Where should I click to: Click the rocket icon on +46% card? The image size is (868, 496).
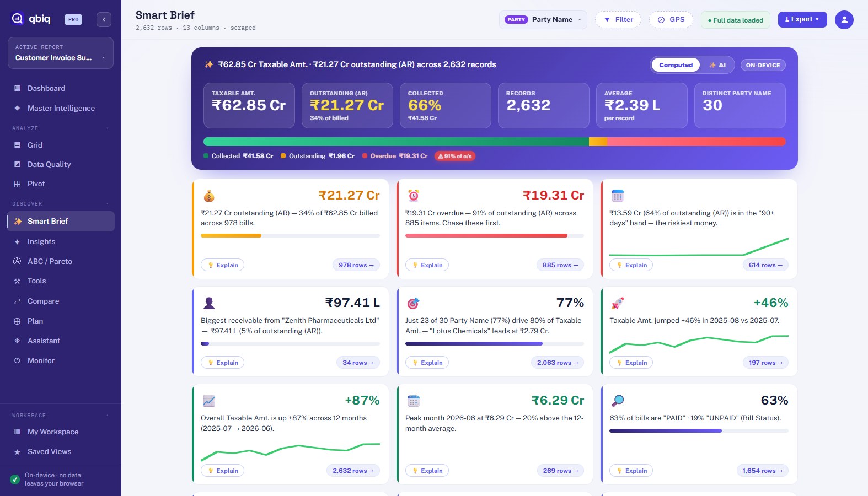pos(618,303)
